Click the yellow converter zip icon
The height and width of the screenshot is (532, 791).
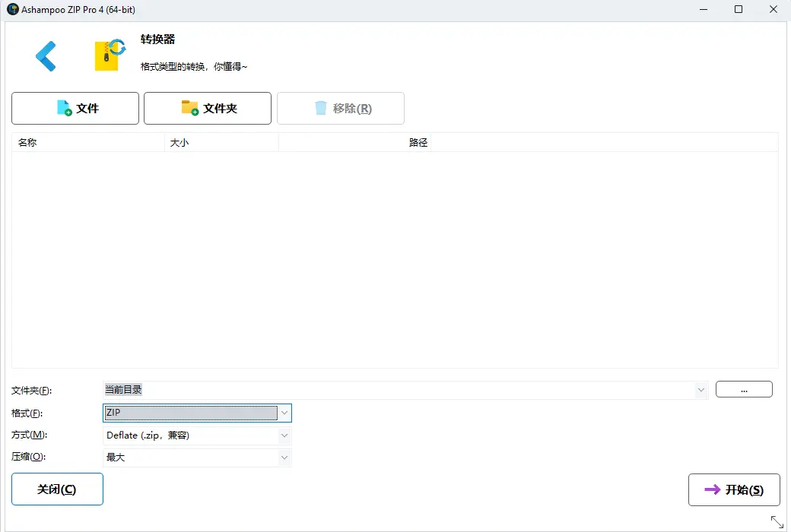110,55
